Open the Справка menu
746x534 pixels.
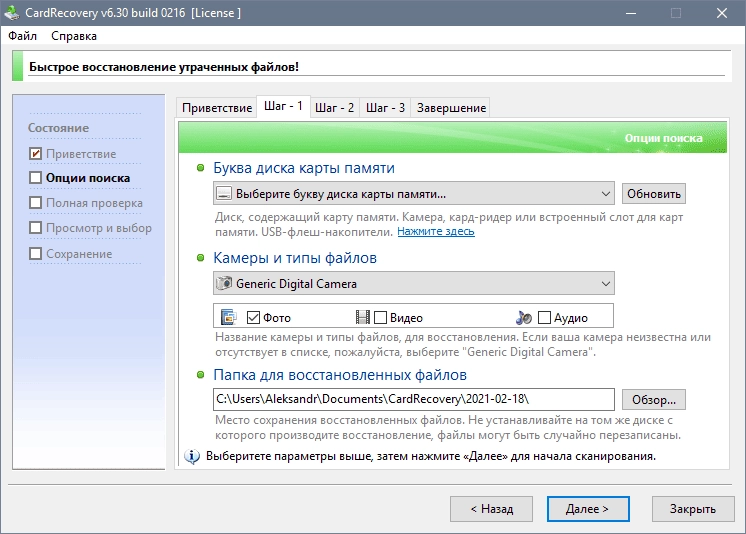74,36
